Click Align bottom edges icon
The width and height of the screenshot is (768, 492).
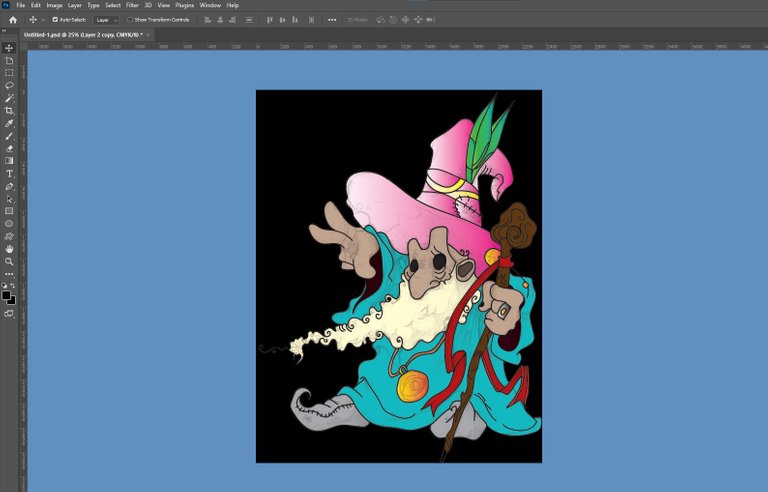pos(295,20)
